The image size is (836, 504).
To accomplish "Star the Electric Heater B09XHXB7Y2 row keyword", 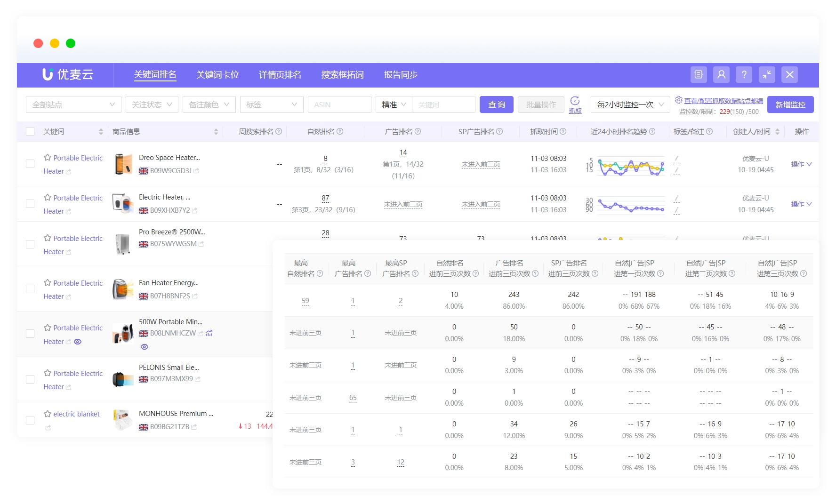I will pos(48,198).
